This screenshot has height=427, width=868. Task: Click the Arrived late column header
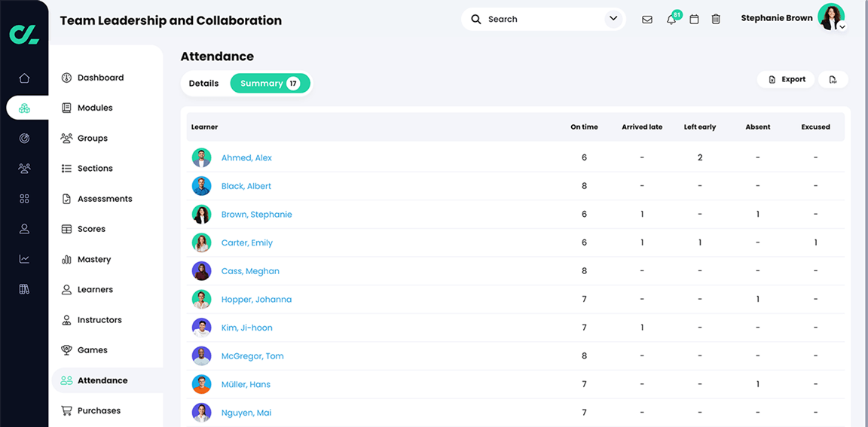(642, 127)
